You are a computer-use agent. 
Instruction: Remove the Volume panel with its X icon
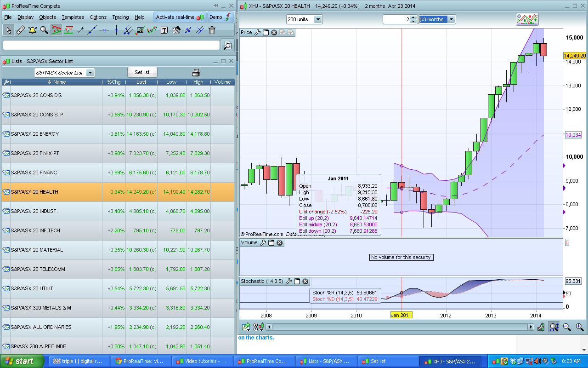tap(279, 243)
